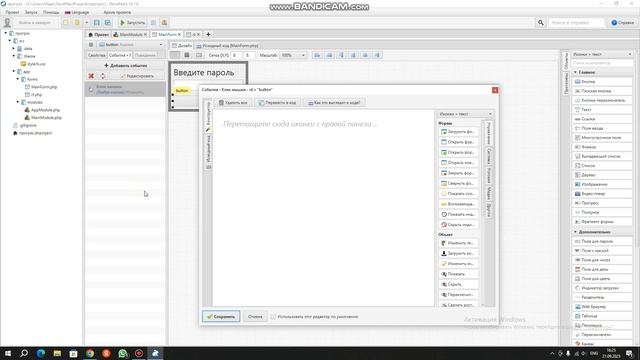Image resolution: width=640 pixels, height=360 pixels.
Task: Select Загрузить форму action icon
Action: click(x=458, y=132)
